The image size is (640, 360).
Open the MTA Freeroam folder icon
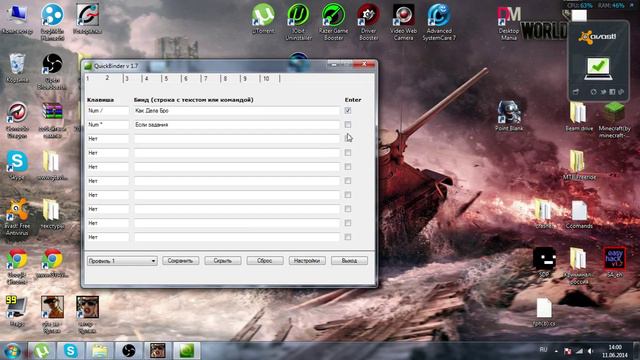[579, 165]
